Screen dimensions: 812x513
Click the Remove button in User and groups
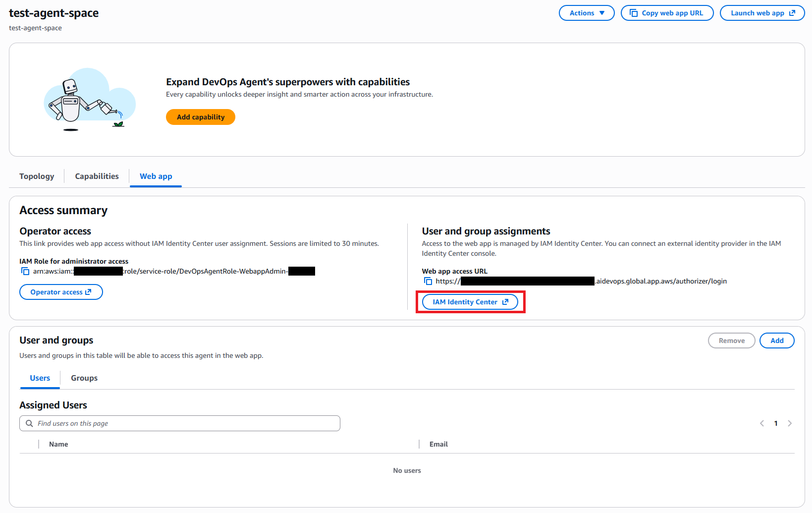coord(732,341)
